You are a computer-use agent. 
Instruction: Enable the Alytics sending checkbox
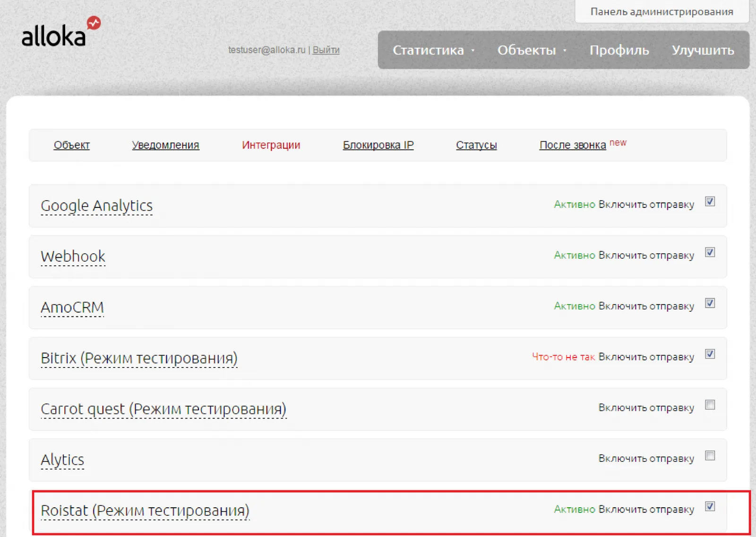pos(710,456)
